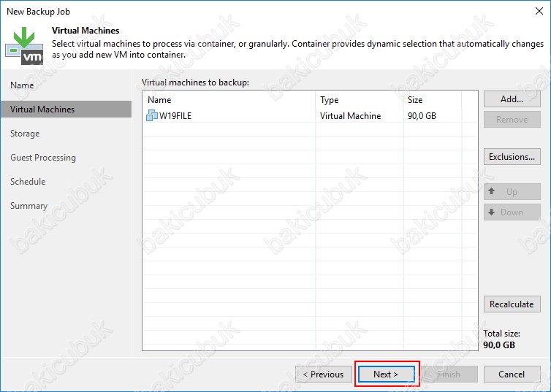Viewport: 551px width, 392px height.
Task: Go to the Schedule wizard step
Action: tap(28, 182)
